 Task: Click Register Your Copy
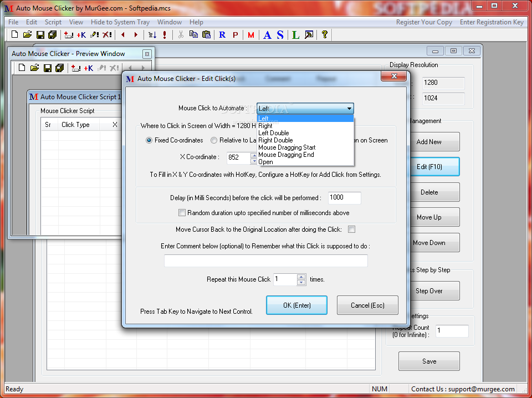pyautogui.click(x=424, y=22)
